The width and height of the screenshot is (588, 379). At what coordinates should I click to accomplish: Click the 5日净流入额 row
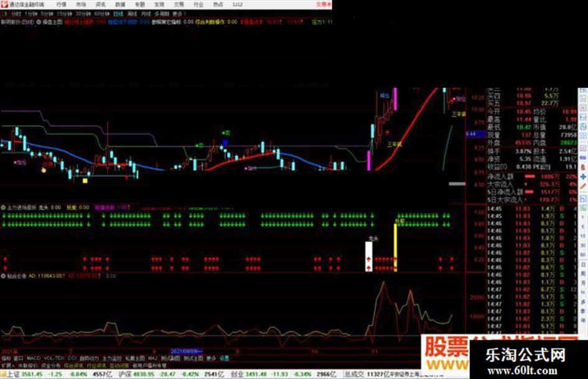532,192
